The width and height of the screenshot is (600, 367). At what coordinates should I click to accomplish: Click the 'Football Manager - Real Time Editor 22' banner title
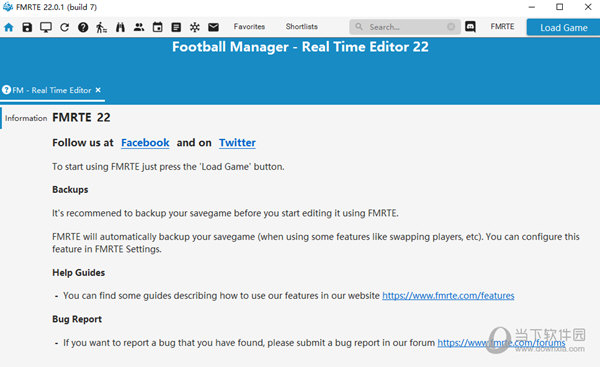[300, 47]
